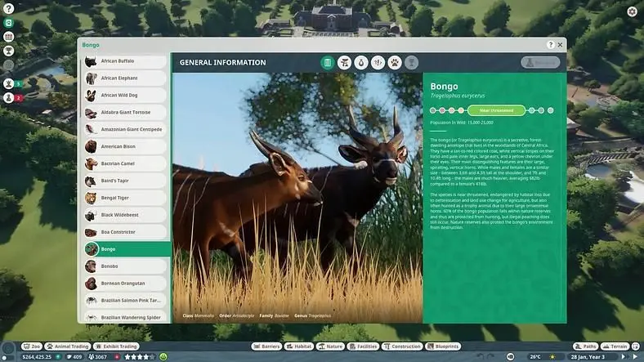Open the Exhibit Trading menu
Screen dimensions: 644x362
pos(116,346)
